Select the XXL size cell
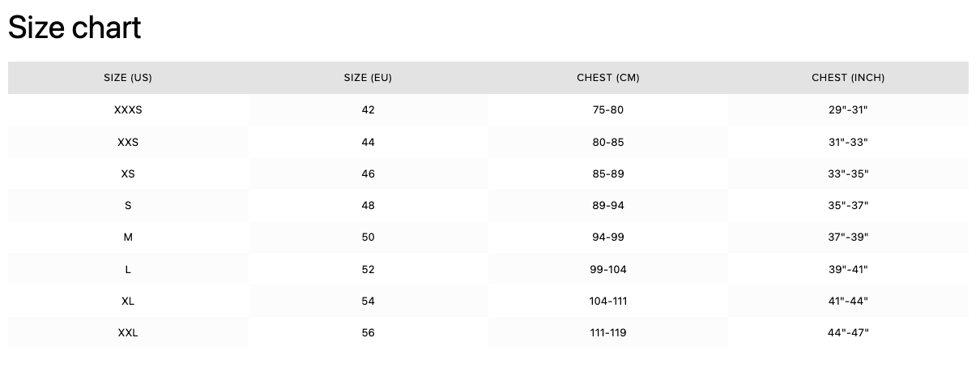This screenshot has width=980, height=372. [128, 332]
